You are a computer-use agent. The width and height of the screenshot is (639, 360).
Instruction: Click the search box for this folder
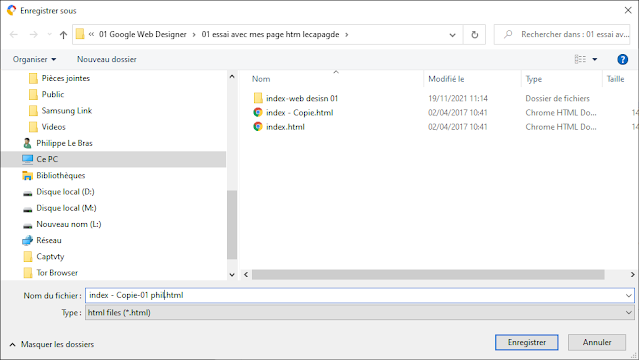click(562, 35)
